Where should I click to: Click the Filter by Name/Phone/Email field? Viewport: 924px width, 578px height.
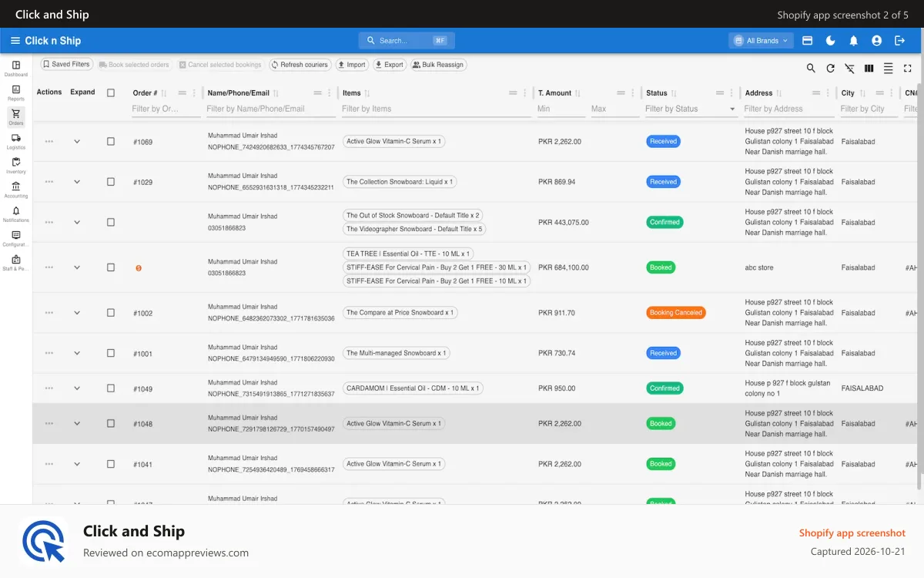tap(270, 109)
